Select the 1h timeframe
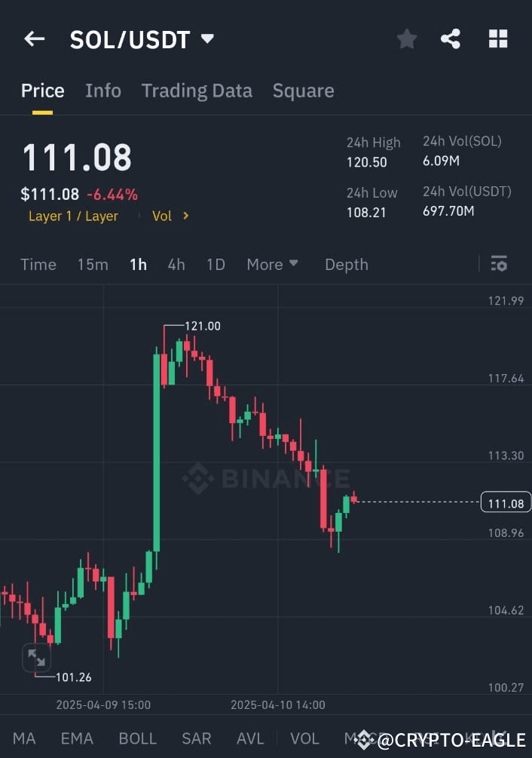This screenshot has height=758, width=532. (138, 264)
